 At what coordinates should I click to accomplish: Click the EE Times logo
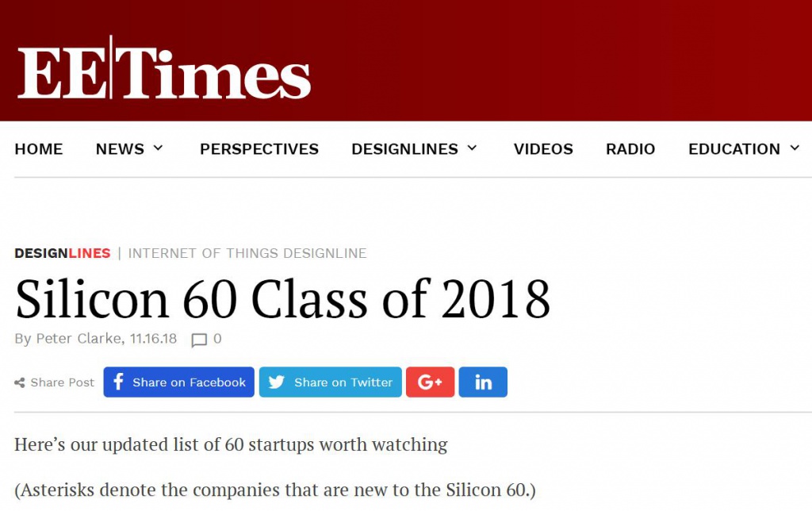(164, 68)
